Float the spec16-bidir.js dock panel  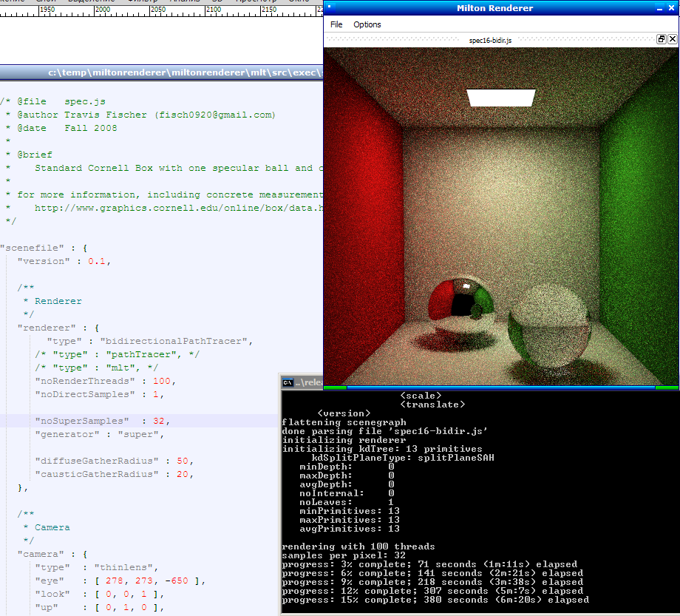[662, 40]
